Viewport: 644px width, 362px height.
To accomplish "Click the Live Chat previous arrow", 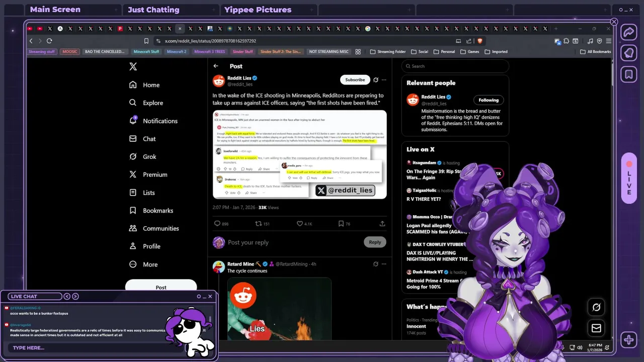I will pyautogui.click(x=67, y=296).
